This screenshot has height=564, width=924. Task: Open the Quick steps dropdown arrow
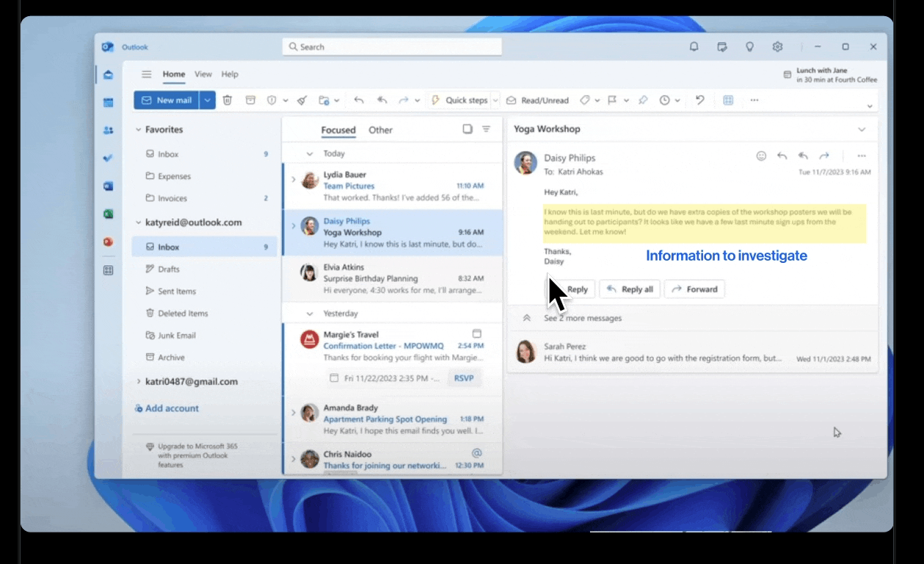tap(495, 100)
